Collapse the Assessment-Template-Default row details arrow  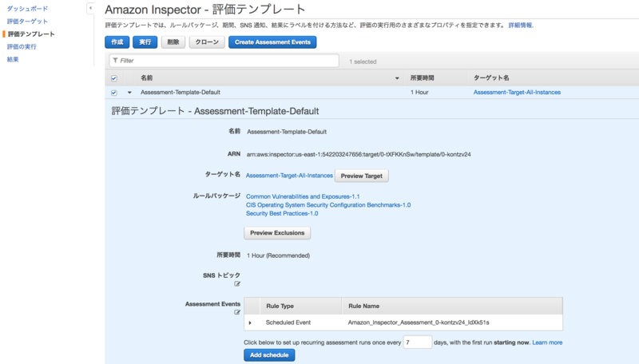tap(129, 93)
